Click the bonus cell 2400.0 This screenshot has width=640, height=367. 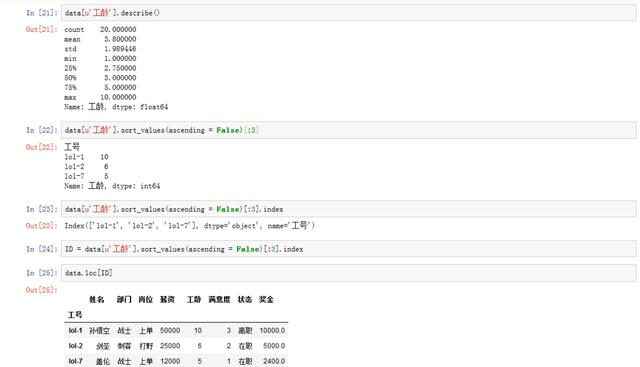coord(274,361)
